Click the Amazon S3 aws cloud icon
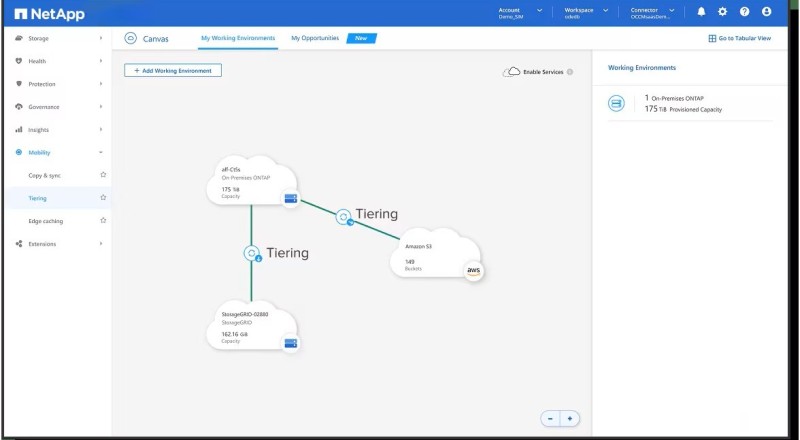Image resolution: width=800 pixels, height=440 pixels. tap(473, 270)
